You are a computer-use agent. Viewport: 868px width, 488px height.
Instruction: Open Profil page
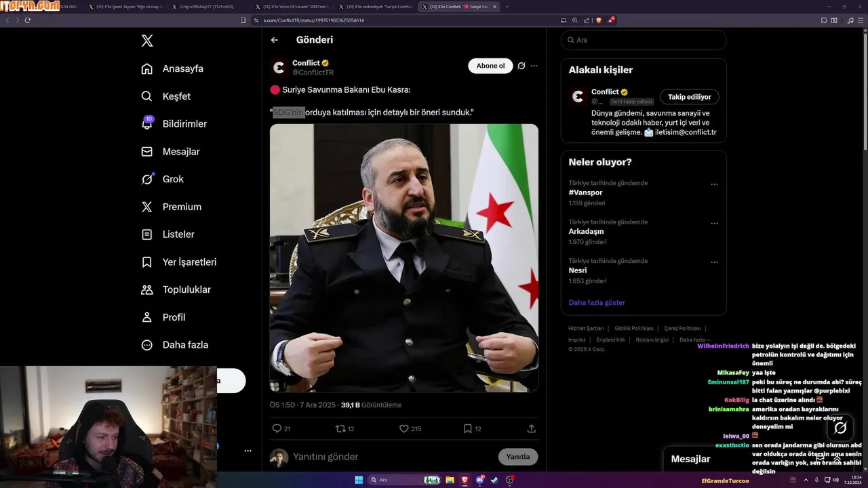pyautogui.click(x=163, y=317)
